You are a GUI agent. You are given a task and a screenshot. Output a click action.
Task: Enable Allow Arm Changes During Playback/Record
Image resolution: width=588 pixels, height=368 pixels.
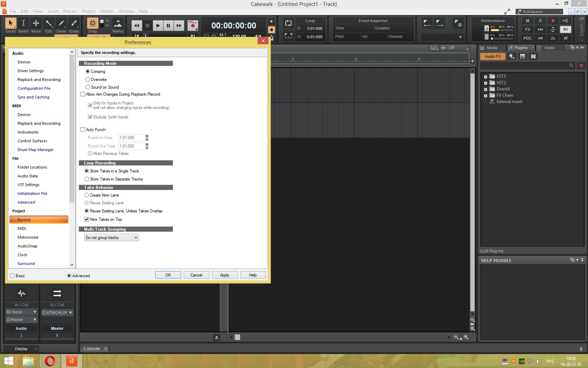pos(120,94)
